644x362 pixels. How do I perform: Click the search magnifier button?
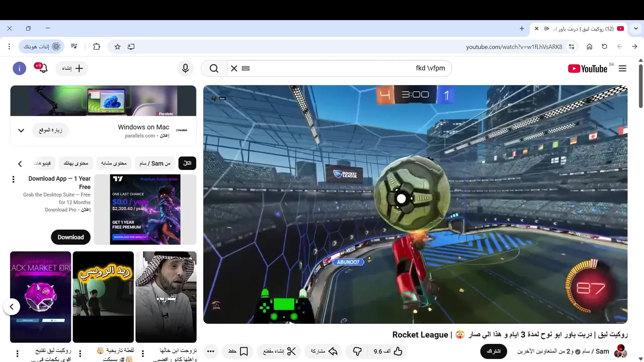tap(214, 68)
